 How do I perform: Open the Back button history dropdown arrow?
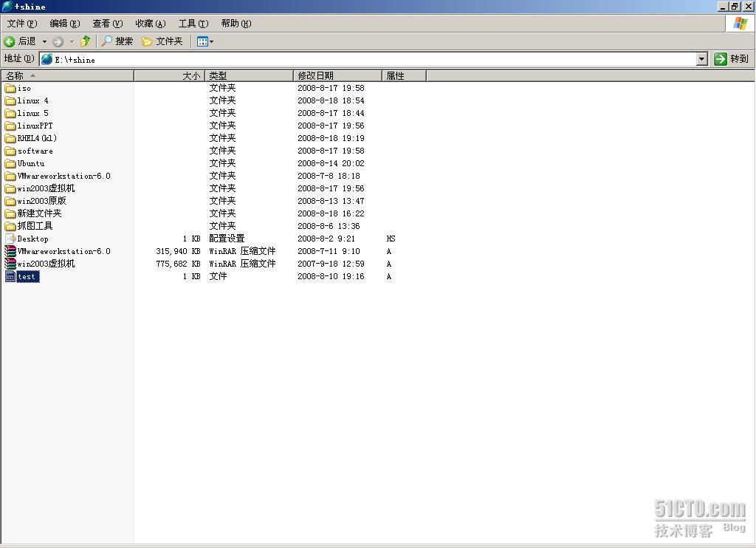coord(44,42)
